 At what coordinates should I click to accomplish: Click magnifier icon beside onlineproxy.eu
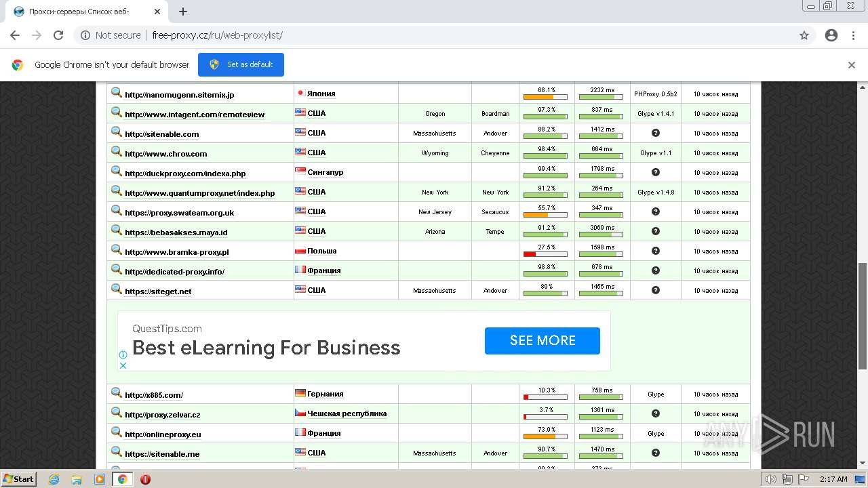(x=117, y=432)
